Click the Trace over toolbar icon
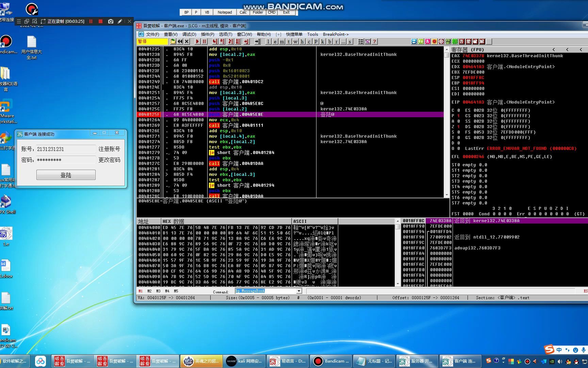Screen dimensions: 588x368 pyautogui.click(x=238, y=42)
